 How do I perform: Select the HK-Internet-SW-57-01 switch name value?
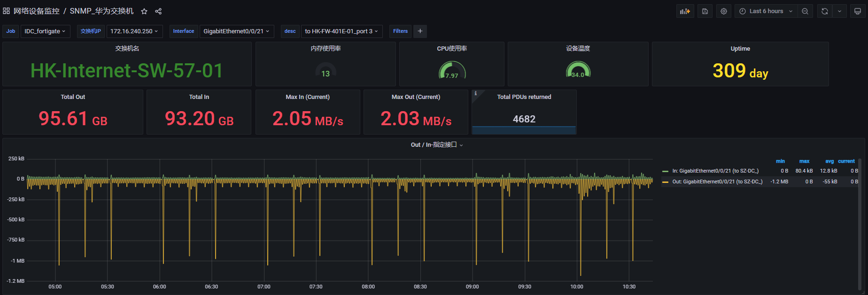127,71
